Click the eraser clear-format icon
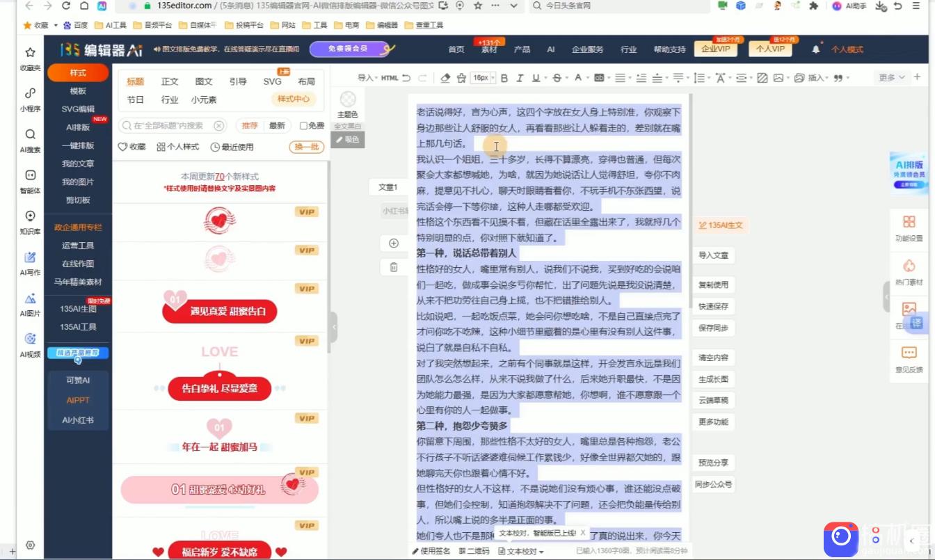Image resolution: width=935 pixels, height=560 pixels. tap(446, 78)
